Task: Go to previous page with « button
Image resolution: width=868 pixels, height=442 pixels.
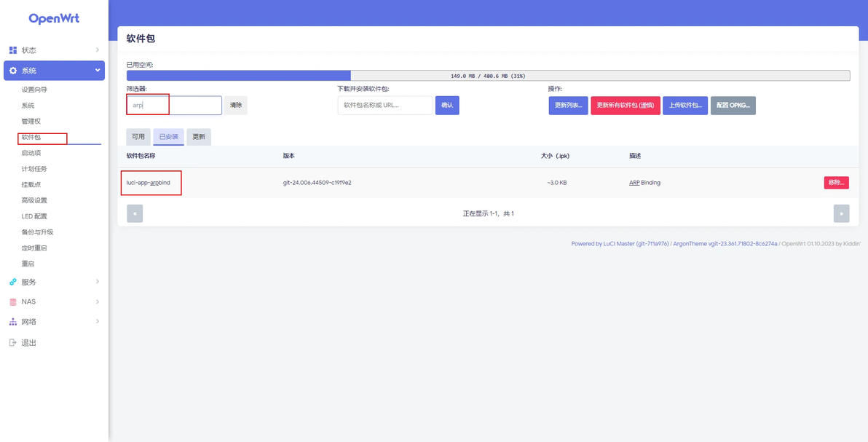Action: [135, 213]
